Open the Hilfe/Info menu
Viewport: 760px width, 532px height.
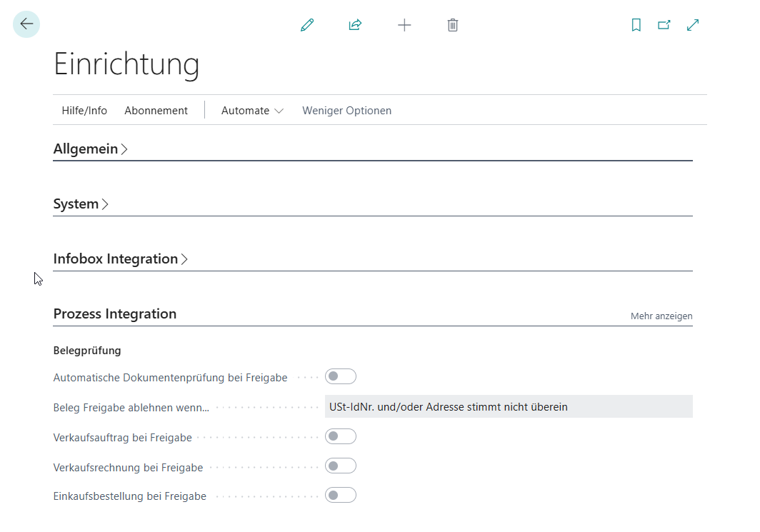84,111
